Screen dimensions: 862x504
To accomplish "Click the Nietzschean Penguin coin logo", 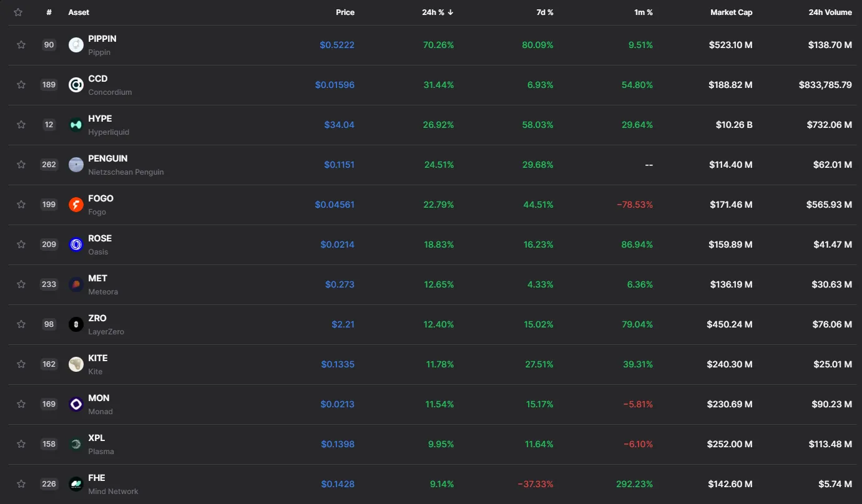I will click(x=76, y=164).
